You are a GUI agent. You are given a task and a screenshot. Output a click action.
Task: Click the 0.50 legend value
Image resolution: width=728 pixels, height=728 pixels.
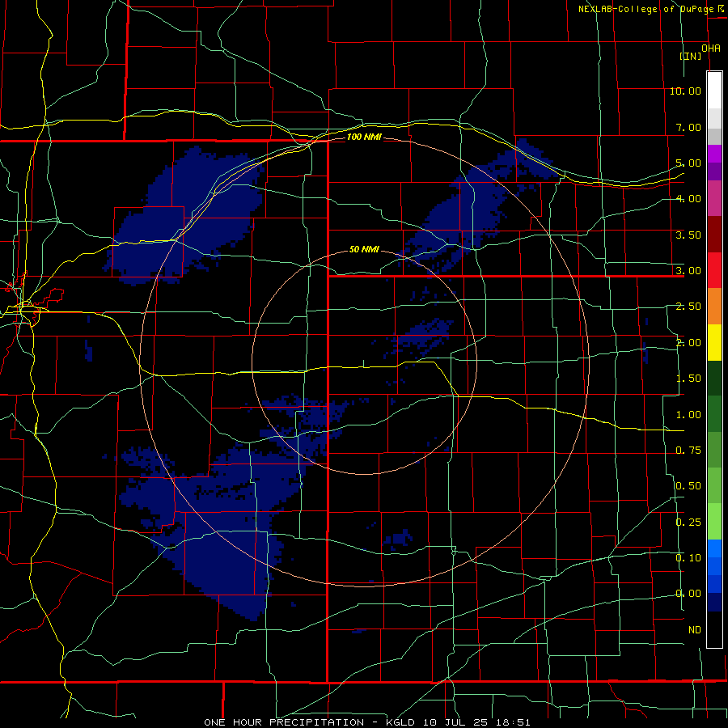click(x=688, y=486)
